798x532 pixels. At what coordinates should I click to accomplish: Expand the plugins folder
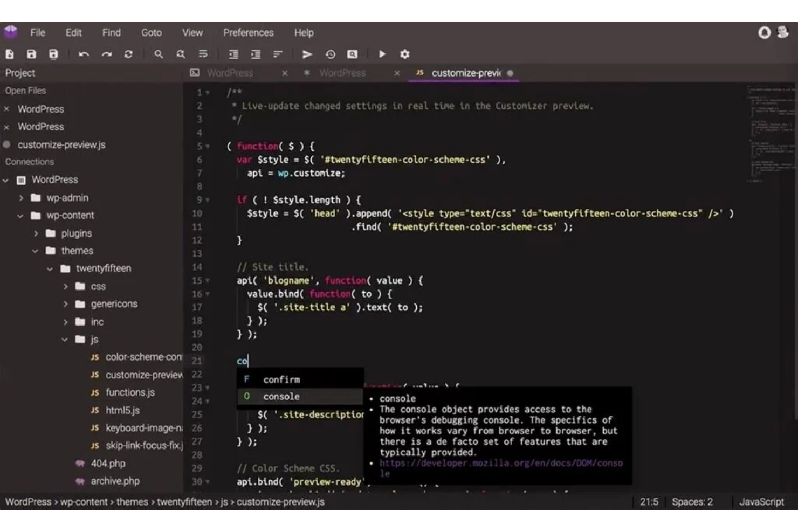click(36, 233)
